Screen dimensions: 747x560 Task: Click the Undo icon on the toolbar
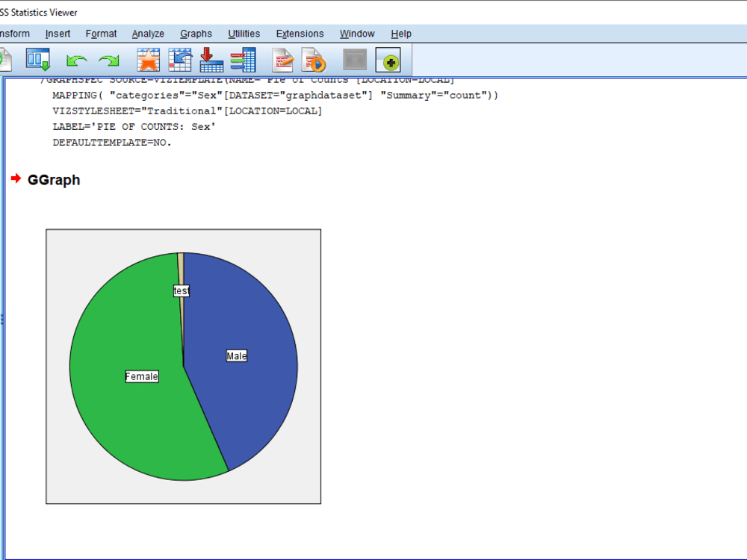(76, 60)
